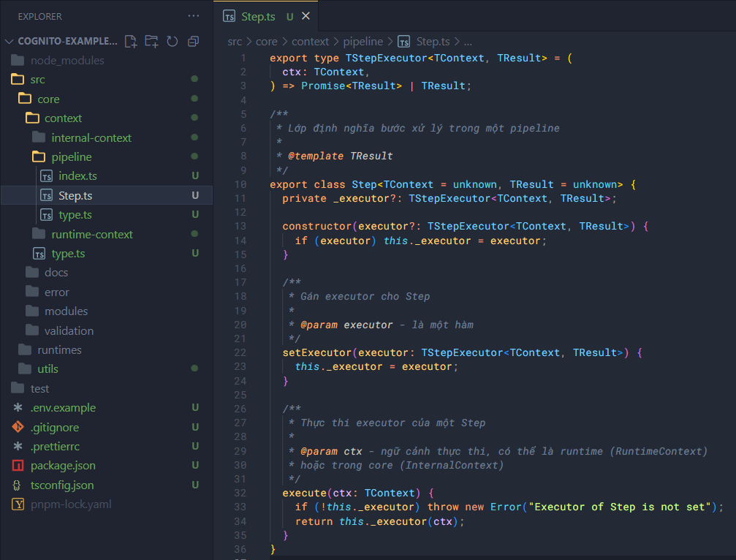
Task: Expand the internal-context folder
Action: [91, 137]
